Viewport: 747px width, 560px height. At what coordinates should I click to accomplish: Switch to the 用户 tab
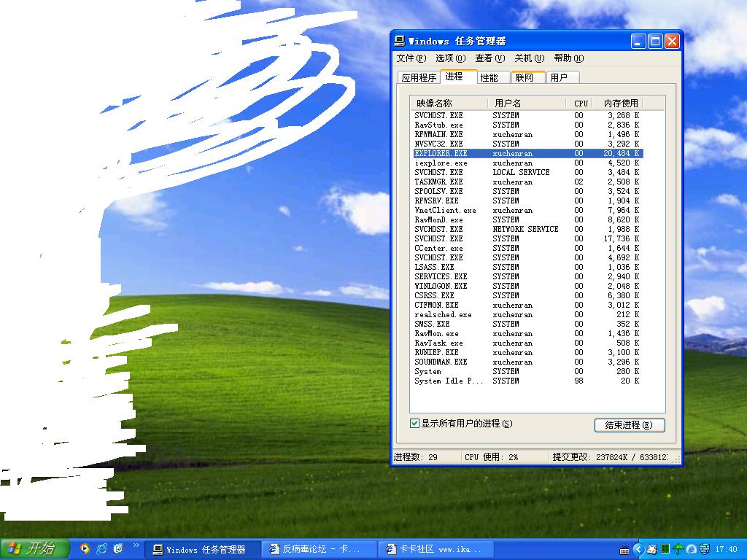pyautogui.click(x=563, y=77)
